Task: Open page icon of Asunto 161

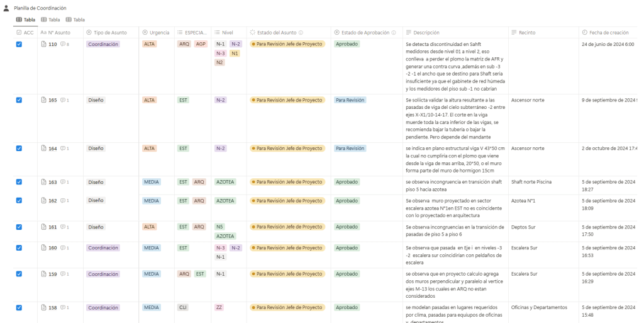Action: [x=44, y=227]
